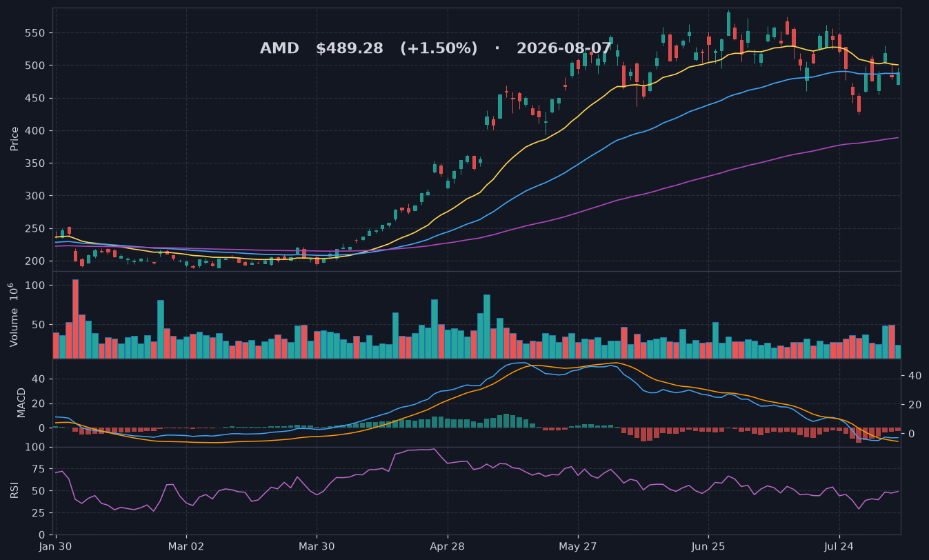The height and width of the screenshot is (560, 929).
Task: Click the 500 price tick label
Action: pos(36,66)
